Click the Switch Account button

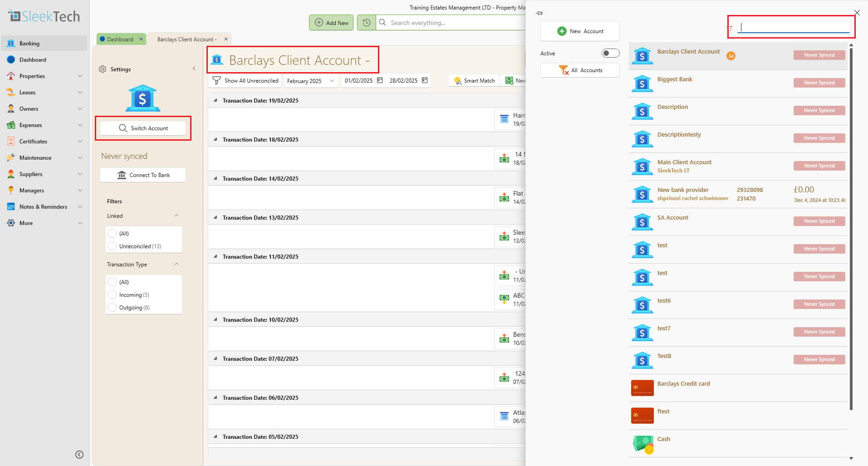[x=143, y=128]
